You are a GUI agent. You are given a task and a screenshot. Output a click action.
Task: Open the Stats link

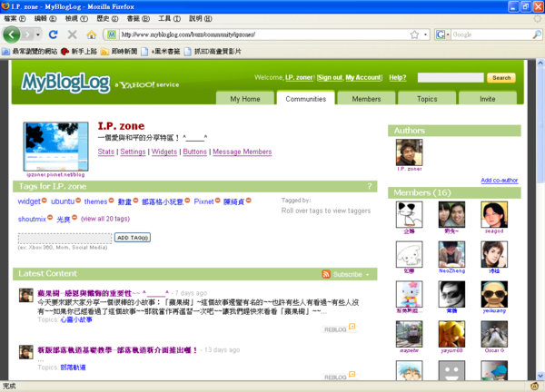[x=106, y=152]
